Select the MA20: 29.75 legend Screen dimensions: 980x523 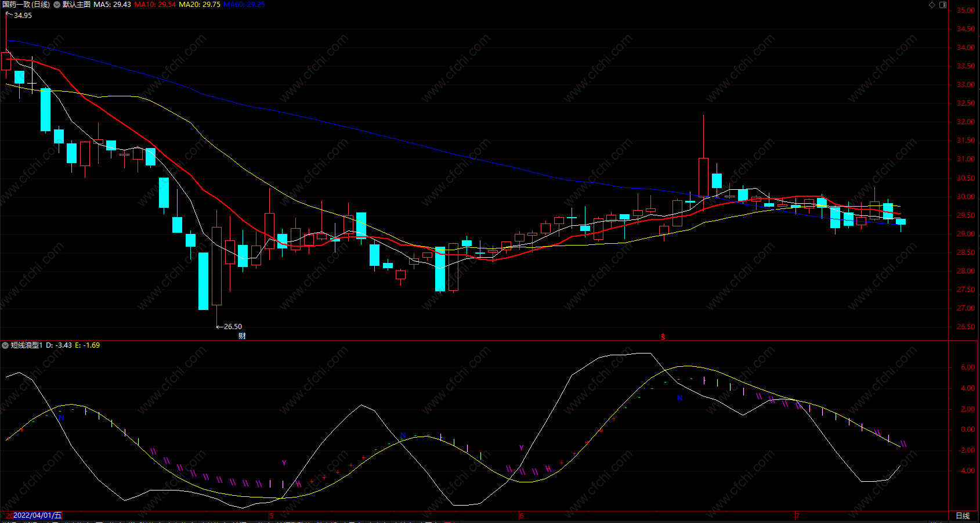click(x=200, y=5)
